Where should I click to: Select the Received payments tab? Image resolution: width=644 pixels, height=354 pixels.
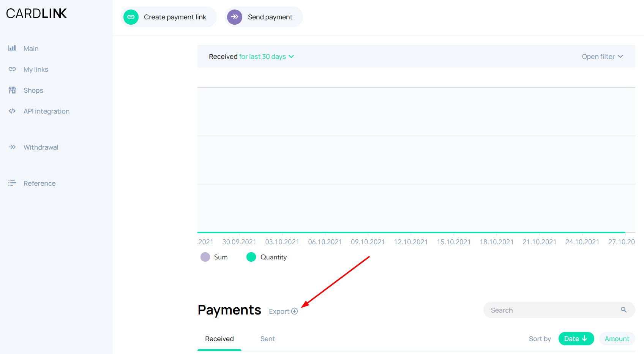coord(219,339)
